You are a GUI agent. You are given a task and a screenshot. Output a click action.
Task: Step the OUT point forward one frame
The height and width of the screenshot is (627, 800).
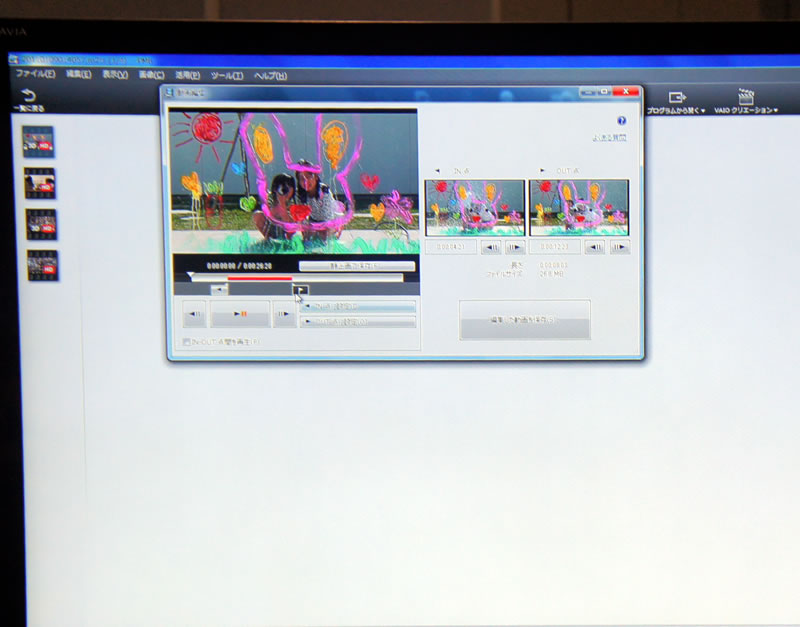(619, 247)
